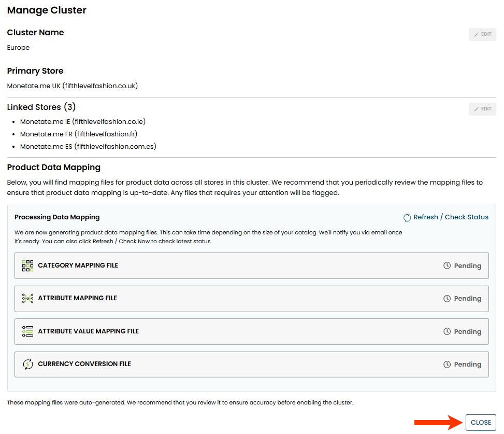Open the Attribute Value Mapping File row
Viewport: 504px width, 434px height.
coord(251,331)
